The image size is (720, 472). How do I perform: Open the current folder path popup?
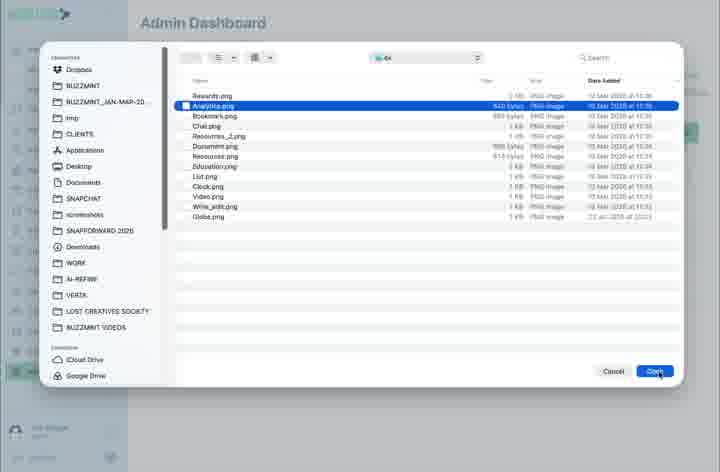[426, 58]
